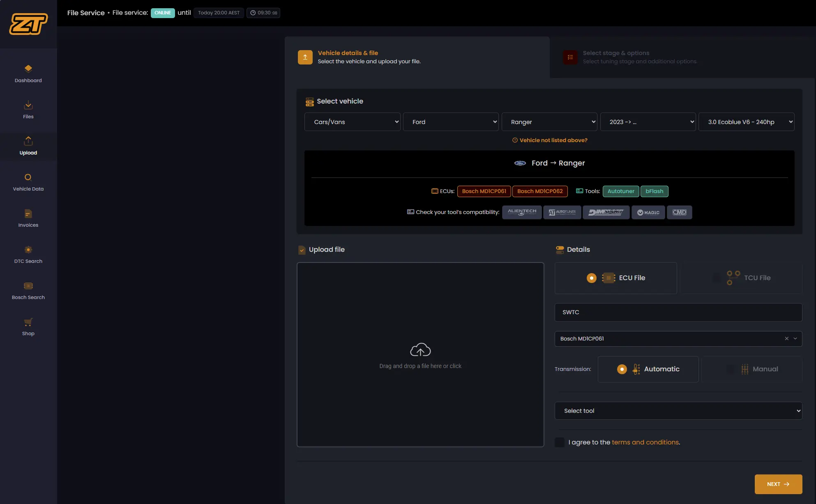The image size is (816, 504).
Task: Click the ONLINE status badge
Action: (x=163, y=13)
